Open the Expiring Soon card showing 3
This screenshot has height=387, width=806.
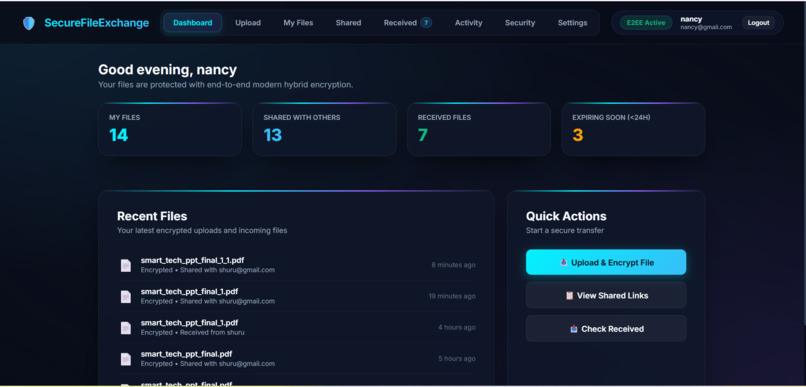pos(633,130)
